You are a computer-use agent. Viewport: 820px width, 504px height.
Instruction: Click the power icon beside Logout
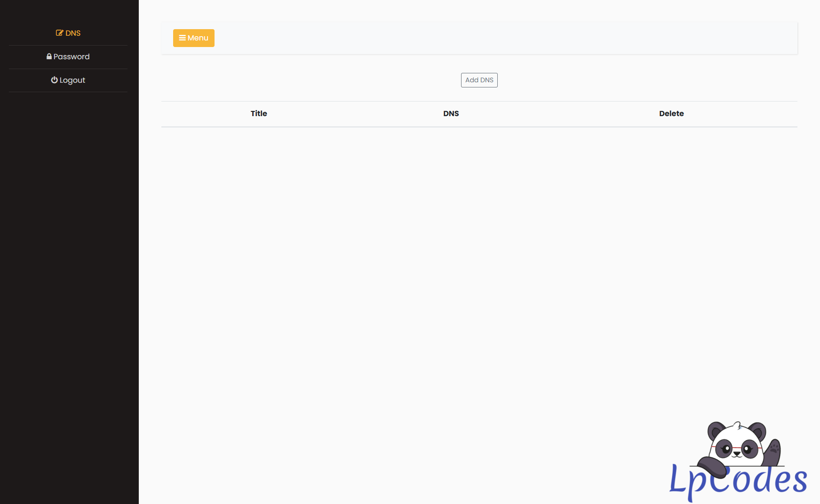pos(54,80)
